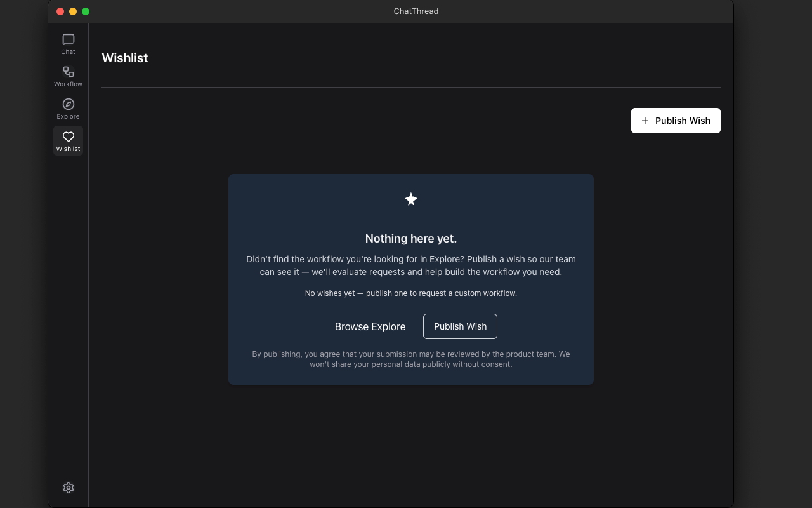Screen dimensions: 812x508
Task: Click the ChatThread window title
Action: coord(416,11)
